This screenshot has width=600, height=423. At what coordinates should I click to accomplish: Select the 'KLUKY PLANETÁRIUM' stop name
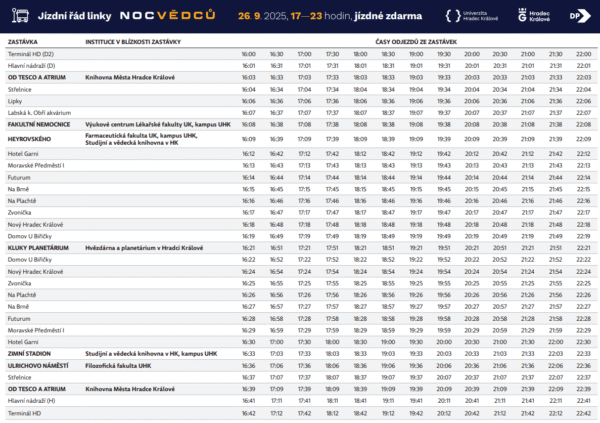[x=38, y=248]
